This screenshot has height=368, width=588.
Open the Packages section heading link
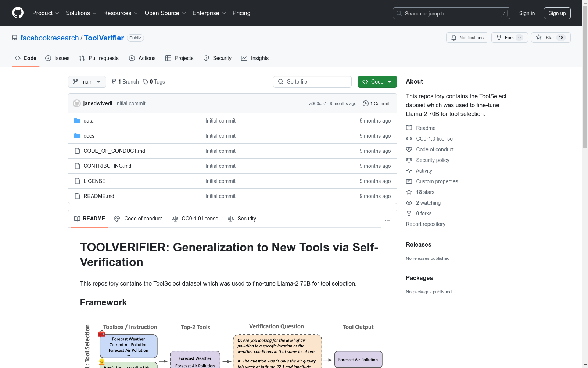pyautogui.click(x=419, y=278)
